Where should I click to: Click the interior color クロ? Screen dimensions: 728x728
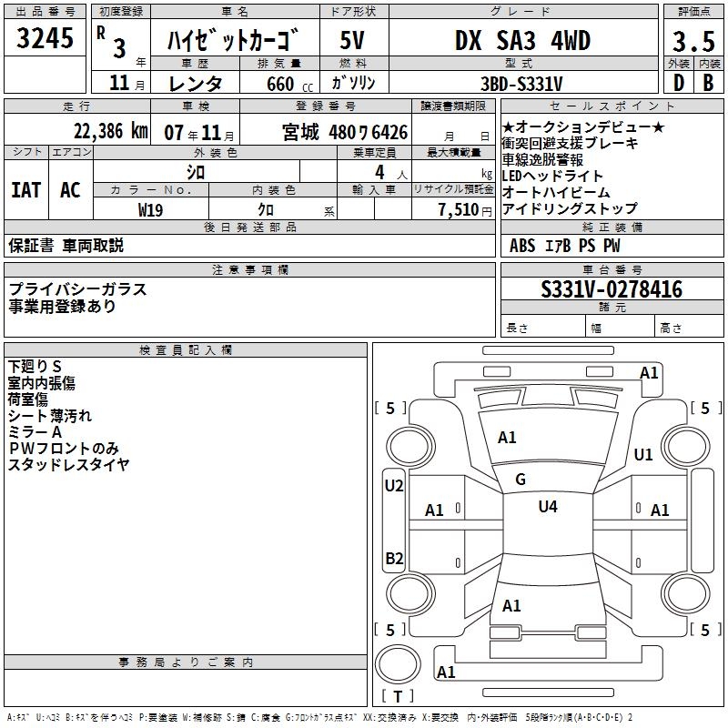point(266,210)
